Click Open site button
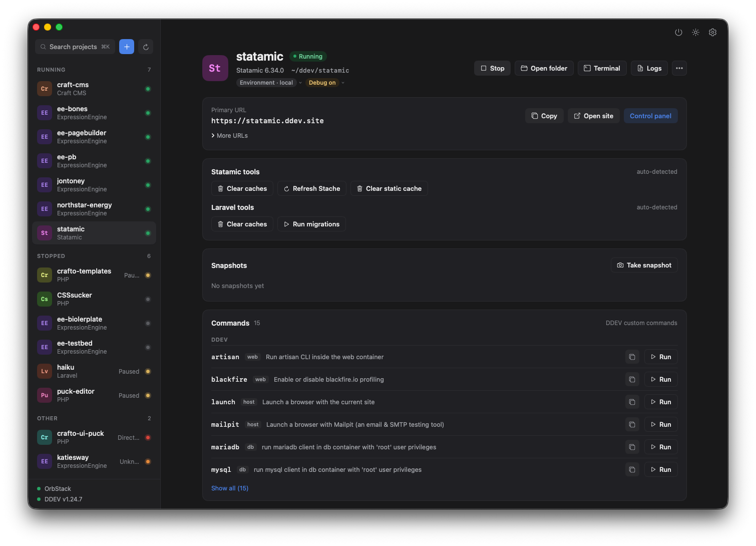Screen dimensions: 756x546 pos(594,116)
